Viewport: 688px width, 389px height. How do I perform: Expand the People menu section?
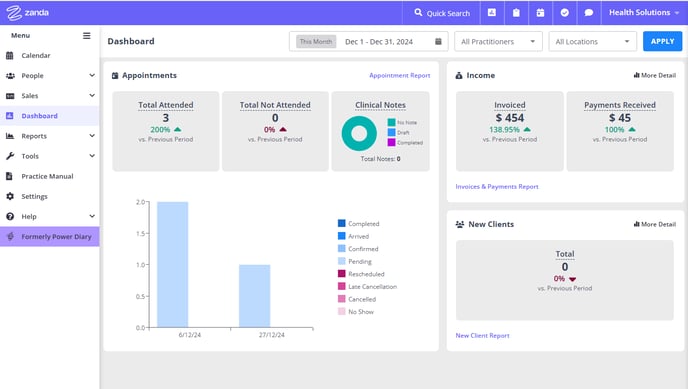[50, 75]
